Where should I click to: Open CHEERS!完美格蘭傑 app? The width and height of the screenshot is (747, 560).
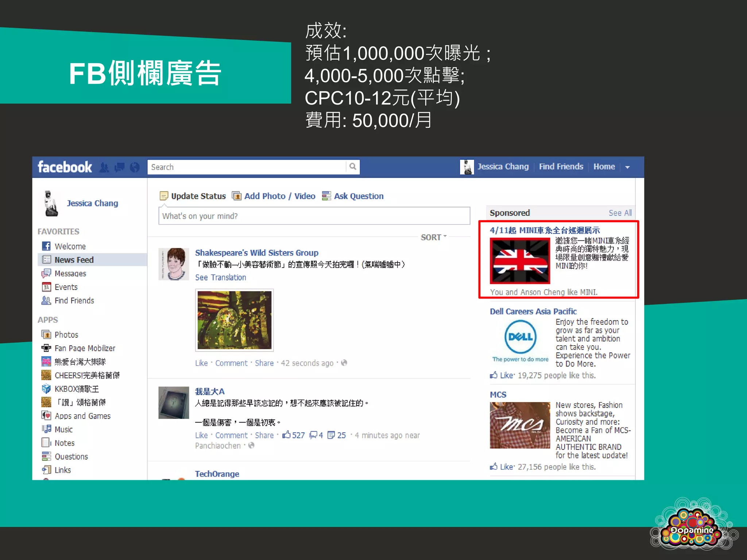click(81, 375)
